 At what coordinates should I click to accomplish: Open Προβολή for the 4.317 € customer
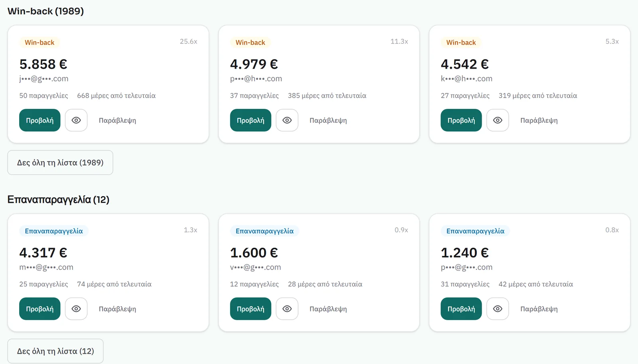point(40,309)
